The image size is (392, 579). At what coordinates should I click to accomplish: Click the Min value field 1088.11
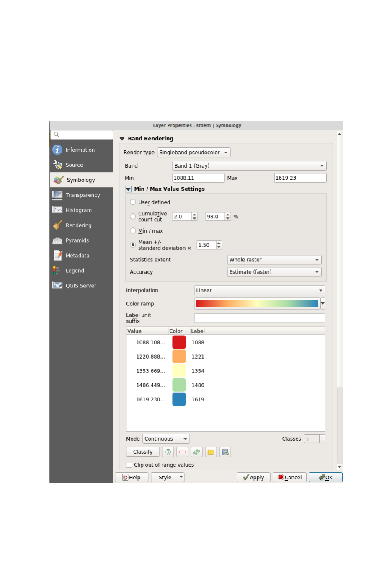[x=198, y=178]
